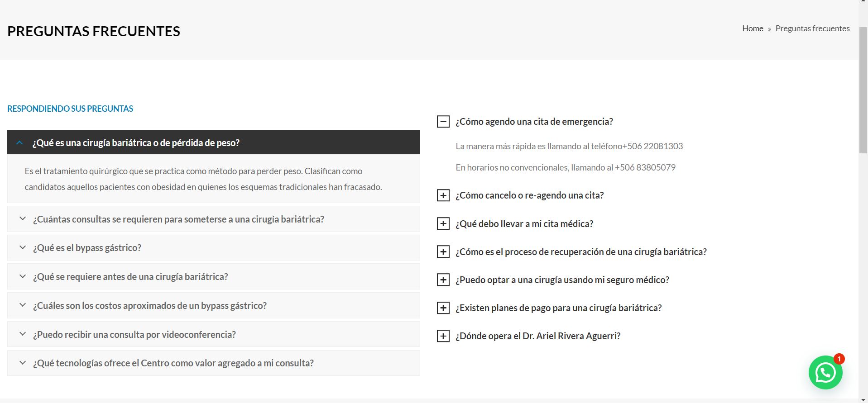Expand the pre-surgery requirements question chevron
This screenshot has height=403, width=868.
click(x=23, y=276)
